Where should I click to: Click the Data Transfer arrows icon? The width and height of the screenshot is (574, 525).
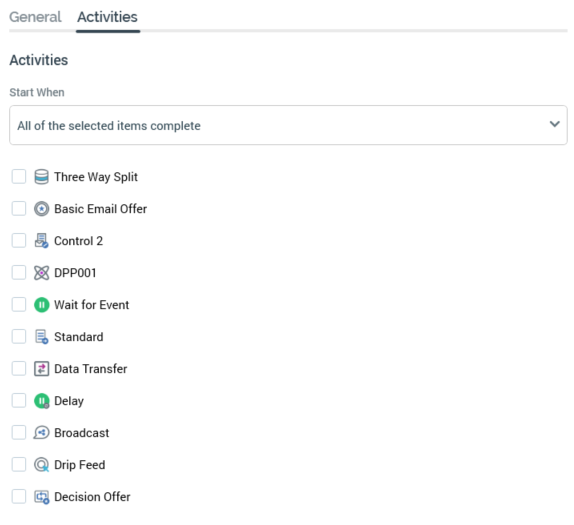41,369
